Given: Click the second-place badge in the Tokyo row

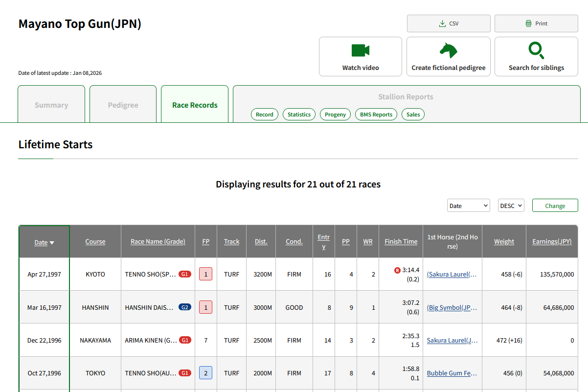Looking at the screenshot, I should coord(206,373).
